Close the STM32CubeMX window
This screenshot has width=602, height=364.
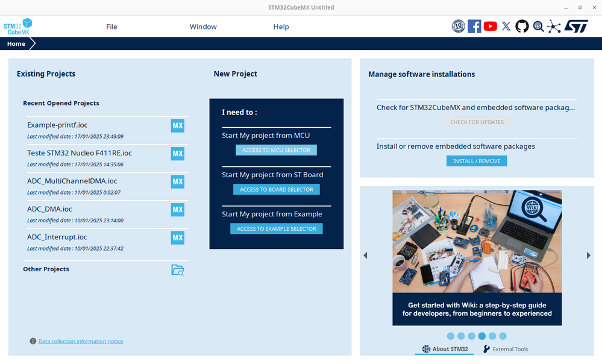point(594,7)
